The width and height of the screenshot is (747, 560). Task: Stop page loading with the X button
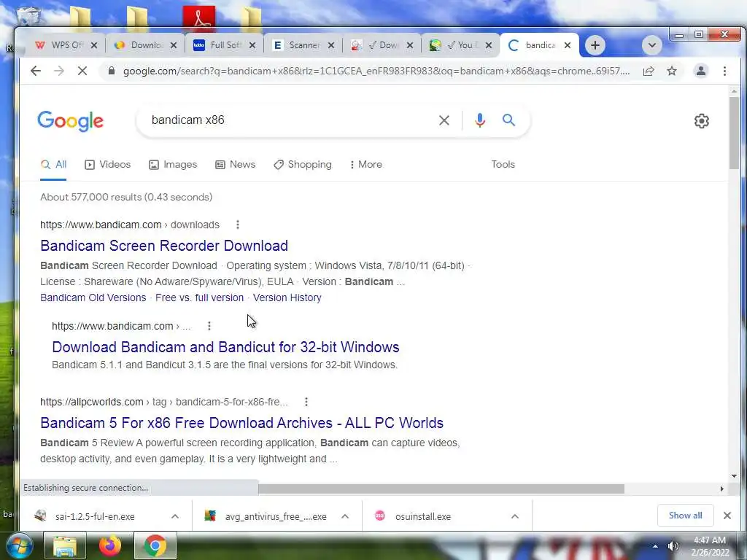pyautogui.click(x=82, y=71)
